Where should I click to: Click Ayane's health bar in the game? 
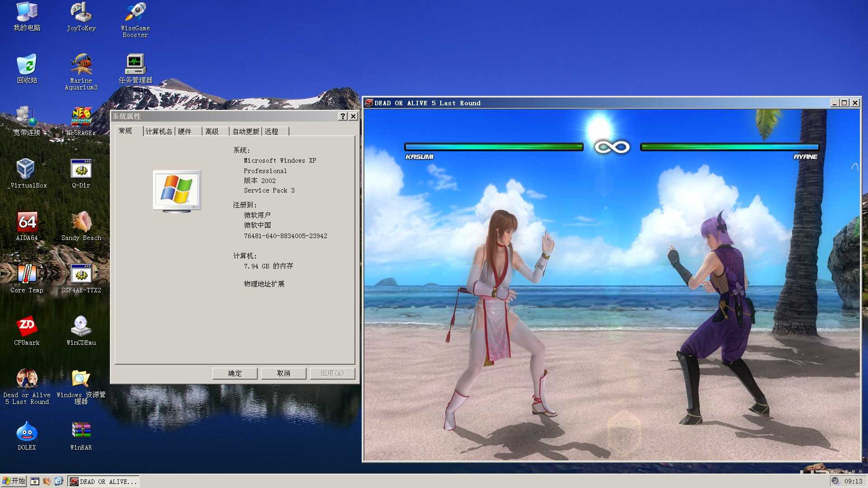point(730,147)
